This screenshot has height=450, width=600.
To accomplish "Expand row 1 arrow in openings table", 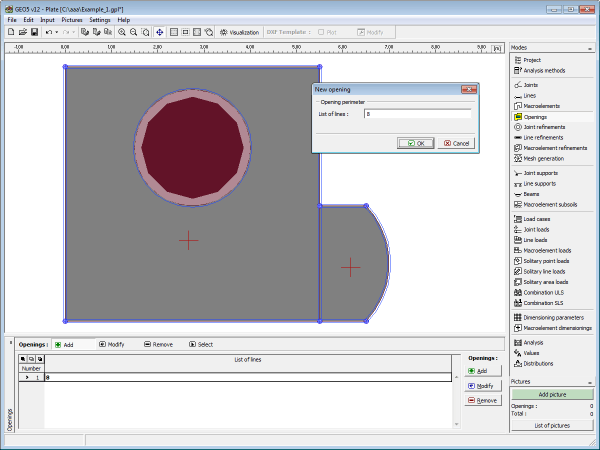I will coord(27,377).
